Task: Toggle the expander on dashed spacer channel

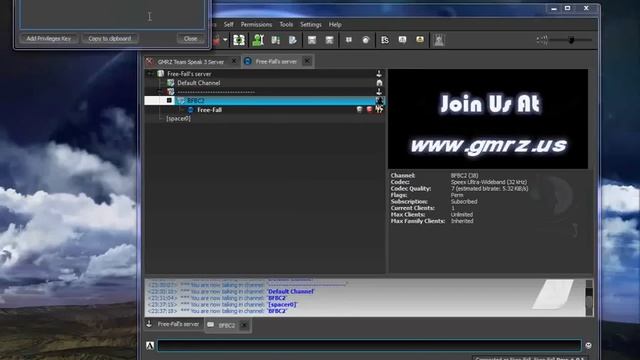Action: (160, 92)
